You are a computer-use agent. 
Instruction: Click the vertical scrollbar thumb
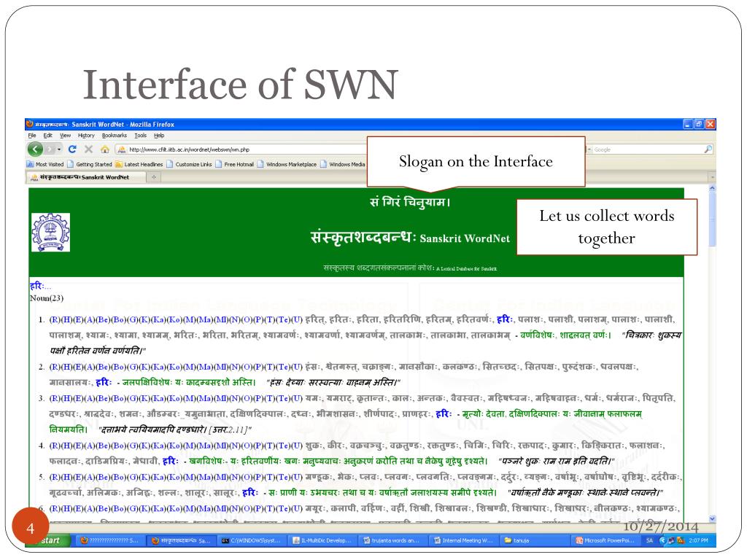[712, 219]
